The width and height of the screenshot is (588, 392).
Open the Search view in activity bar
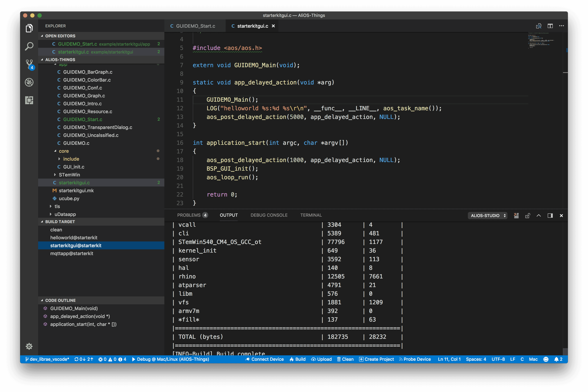click(x=29, y=46)
